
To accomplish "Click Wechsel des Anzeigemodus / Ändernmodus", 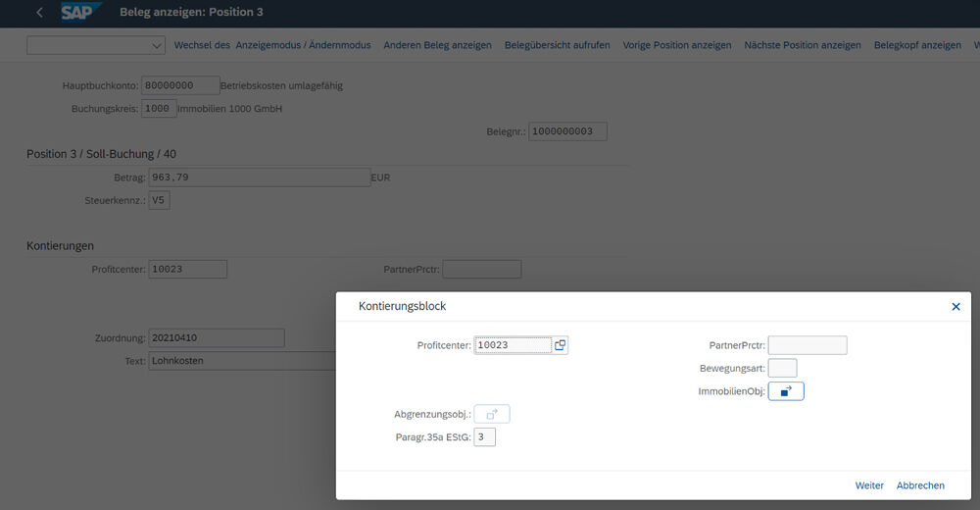I will pos(272,45).
